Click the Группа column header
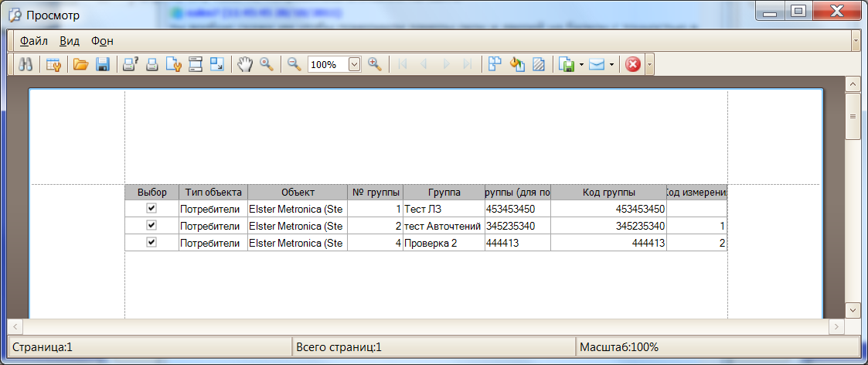This screenshot has height=365, width=868. (444, 192)
